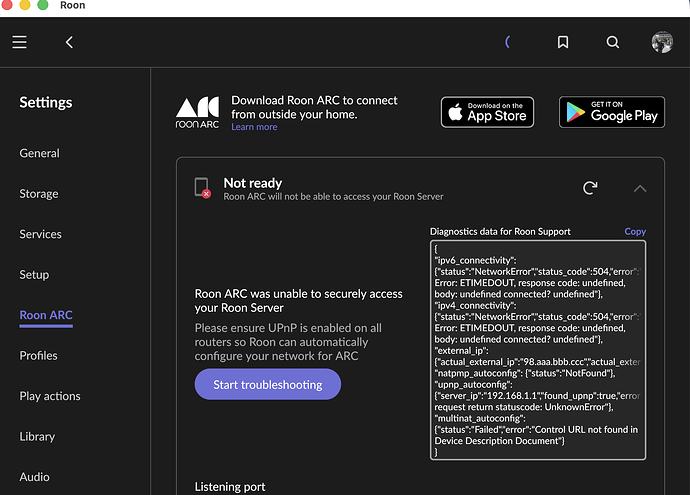The height and width of the screenshot is (495, 690).
Task: Download on the App Store
Action: pyautogui.click(x=488, y=112)
